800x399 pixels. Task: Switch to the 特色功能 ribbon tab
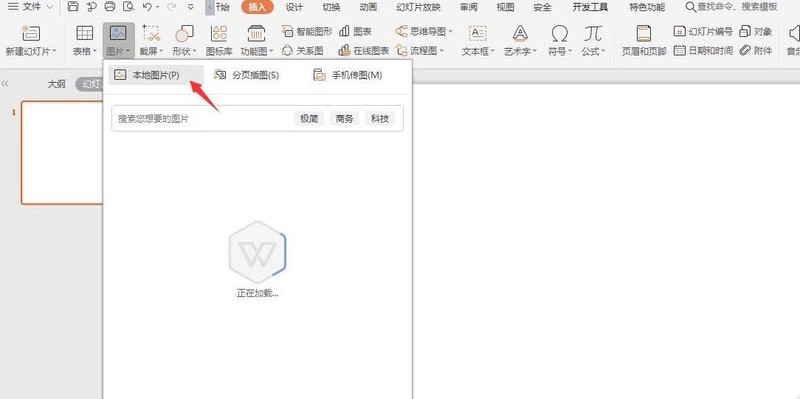pos(647,7)
